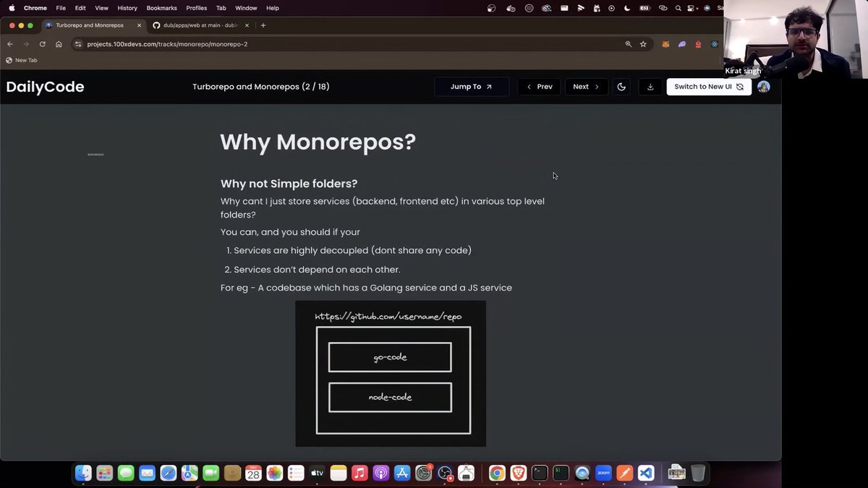Open Terminal from the dock

click(539, 473)
